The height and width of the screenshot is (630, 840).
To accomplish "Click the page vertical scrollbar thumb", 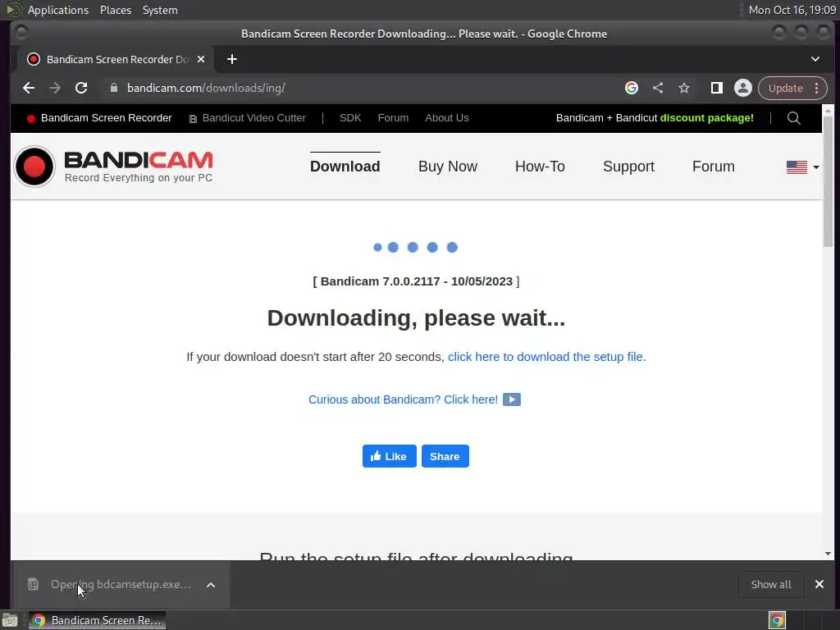I will click(x=829, y=182).
